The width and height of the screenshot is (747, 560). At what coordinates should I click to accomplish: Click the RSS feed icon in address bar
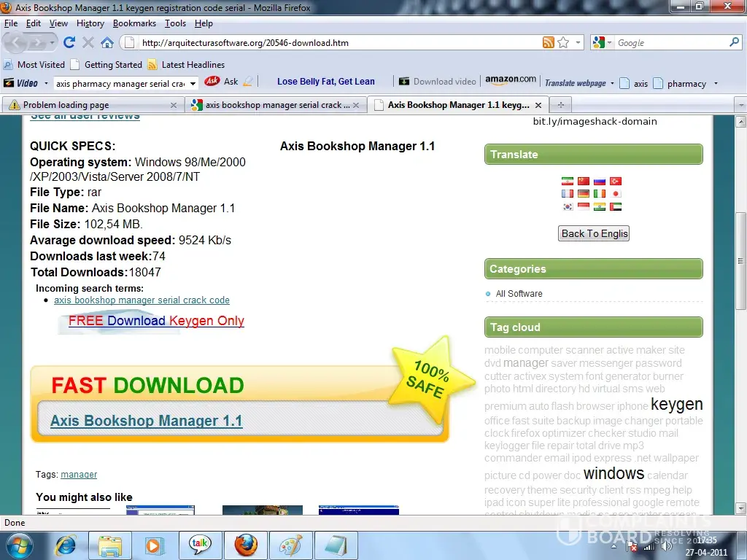click(x=548, y=43)
